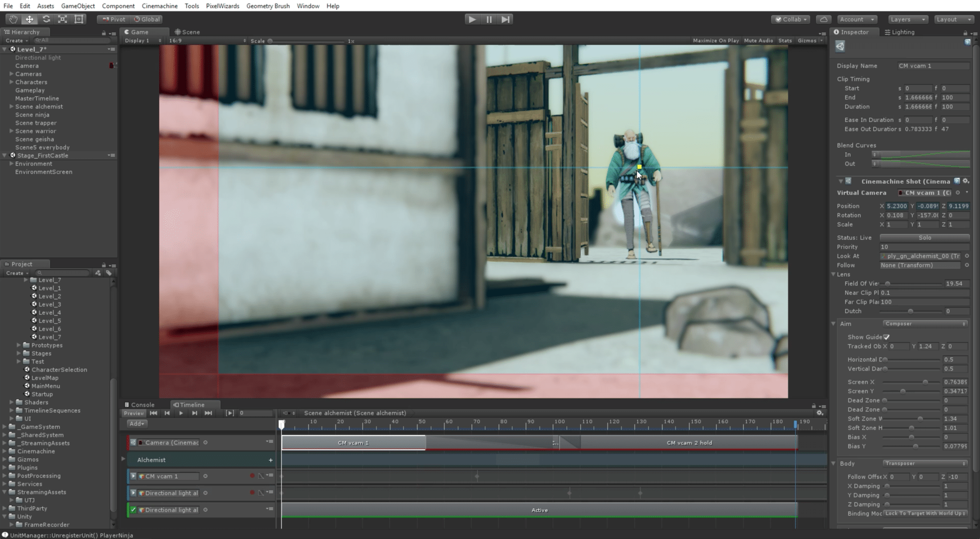Toggle the Preview button in Timeline
Viewport: 980px width, 539px height.
[134, 413]
